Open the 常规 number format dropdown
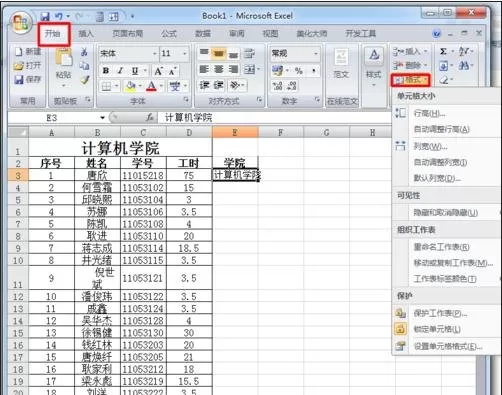Screen dimensions: 502x395 [315, 53]
